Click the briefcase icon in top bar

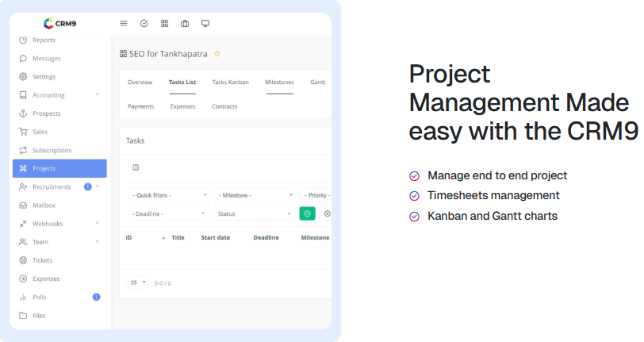click(x=185, y=23)
